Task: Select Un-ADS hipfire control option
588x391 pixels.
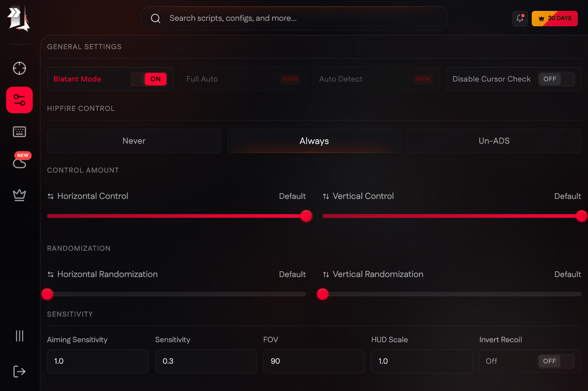Action: pos(494,141)
